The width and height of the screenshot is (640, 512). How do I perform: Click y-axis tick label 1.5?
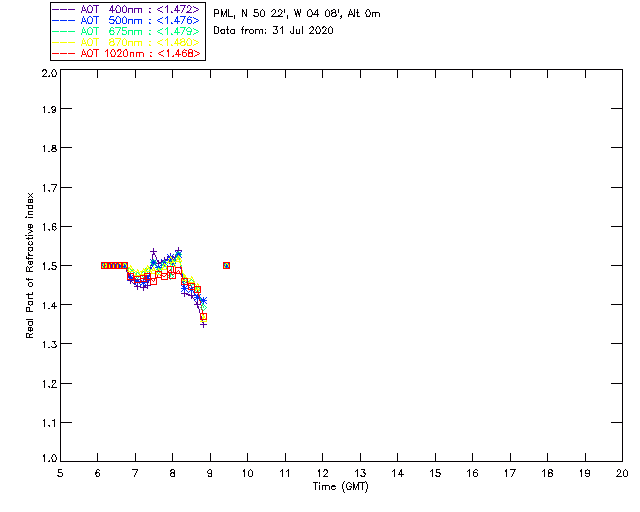tap(49, 266)
